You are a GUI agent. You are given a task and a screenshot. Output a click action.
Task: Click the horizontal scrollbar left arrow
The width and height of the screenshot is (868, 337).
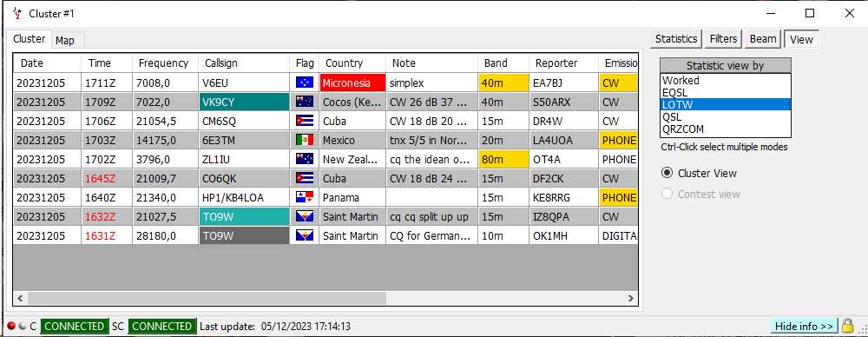click(x=20, y=298)
